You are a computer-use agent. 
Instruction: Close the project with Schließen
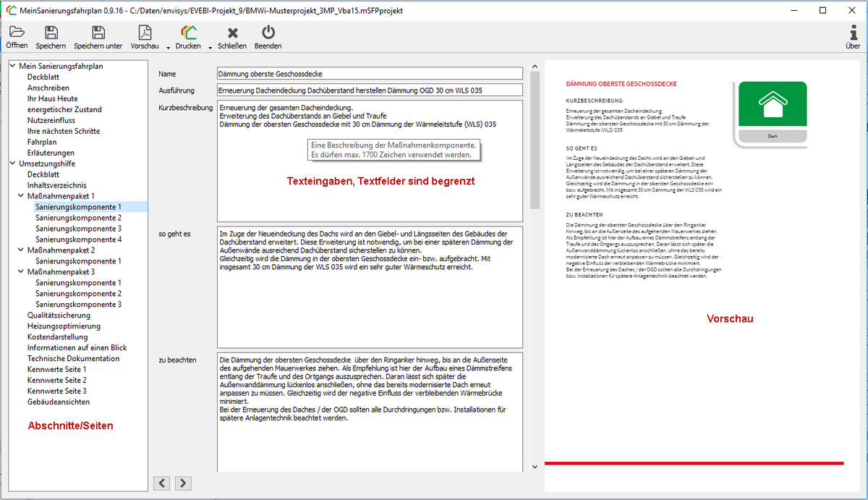(232, 38)
